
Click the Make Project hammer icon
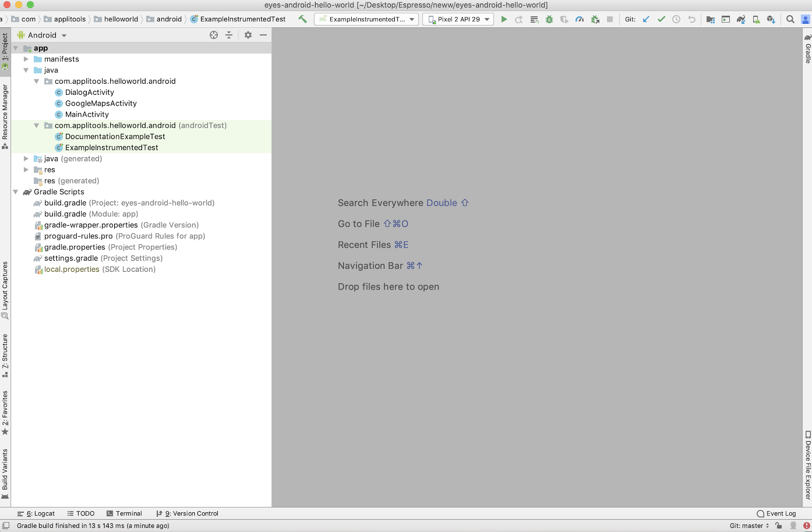click(x=302, y=19)
